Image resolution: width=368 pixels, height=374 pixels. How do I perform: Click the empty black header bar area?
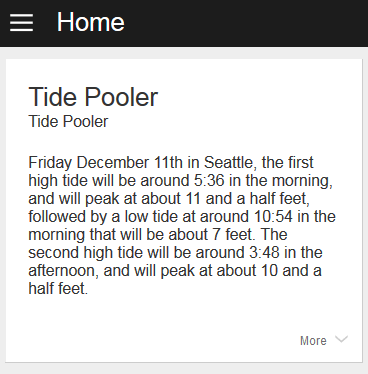pos(247,23)
